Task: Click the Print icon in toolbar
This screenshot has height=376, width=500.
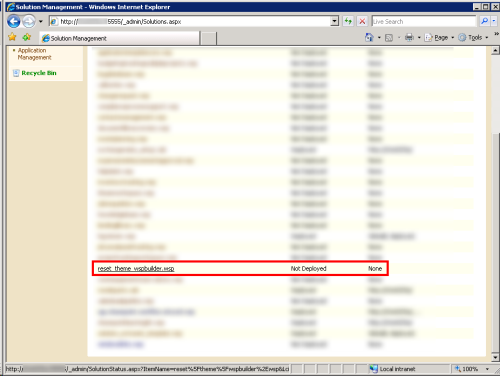Action: point(409,37)
